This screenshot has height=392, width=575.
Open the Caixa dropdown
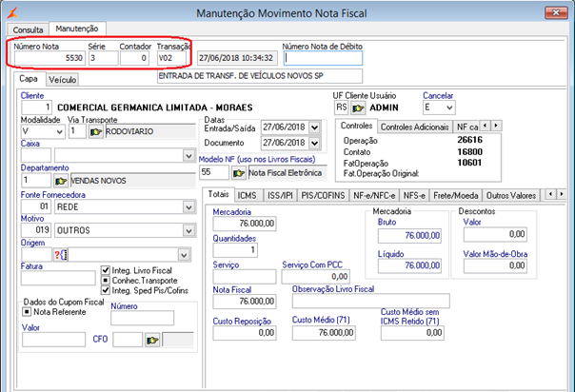pyautogui.click(x=188, y=156)
